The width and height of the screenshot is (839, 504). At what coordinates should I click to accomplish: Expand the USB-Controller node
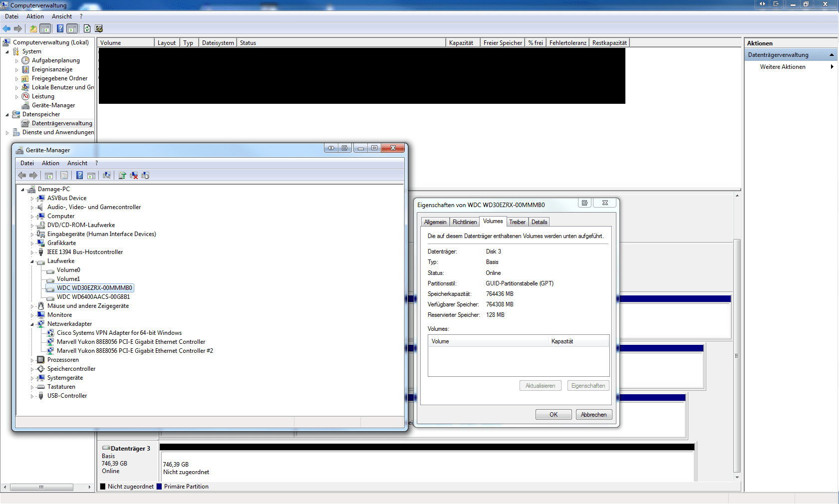(x=32, y=396)
